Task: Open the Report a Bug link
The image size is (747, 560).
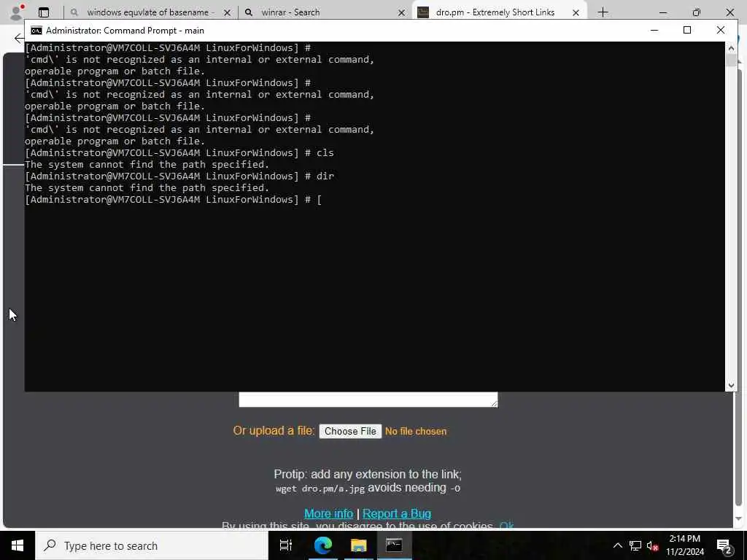Action: click(x=396, y=514)
